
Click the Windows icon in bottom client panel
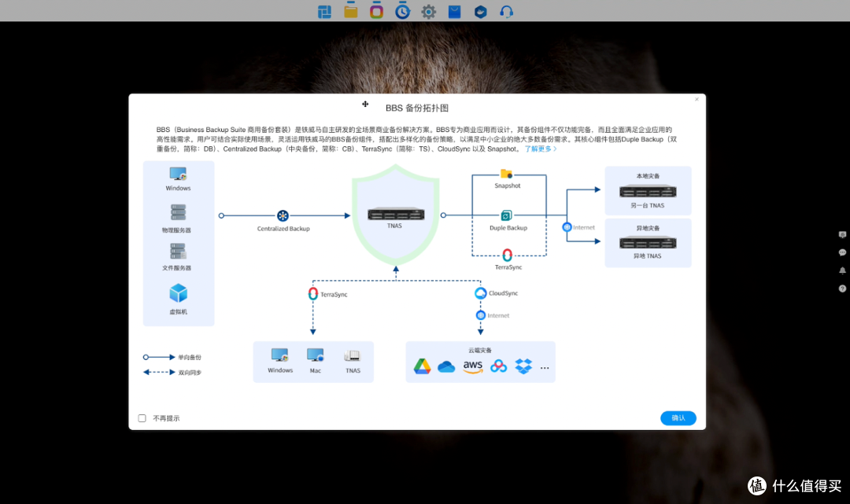[279, 355]
